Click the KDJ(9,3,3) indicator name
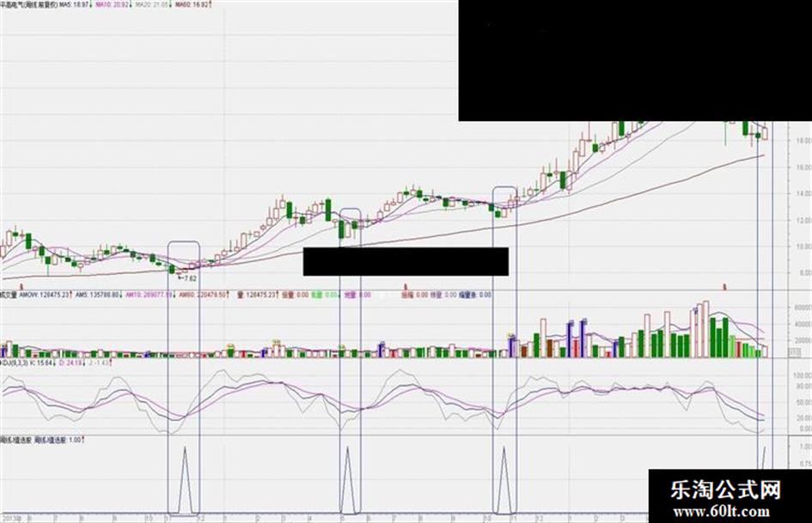Screen dimensions: 812x523 (14, 363)
